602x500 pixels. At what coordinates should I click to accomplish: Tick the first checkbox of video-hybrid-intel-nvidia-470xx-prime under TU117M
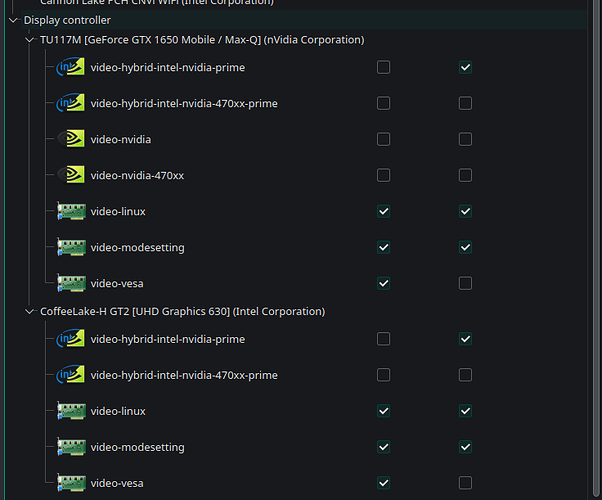click(384, 103)
